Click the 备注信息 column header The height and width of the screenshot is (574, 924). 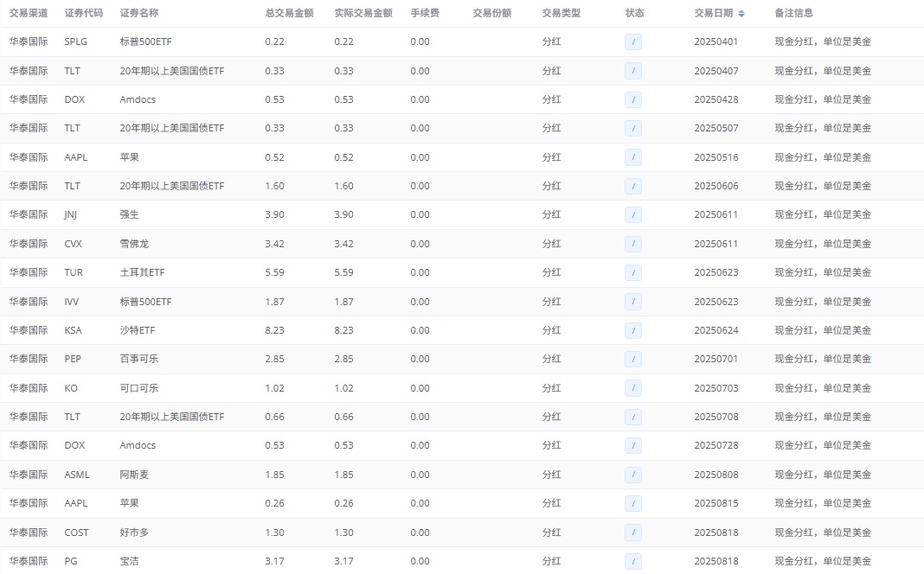pos(793,13)
